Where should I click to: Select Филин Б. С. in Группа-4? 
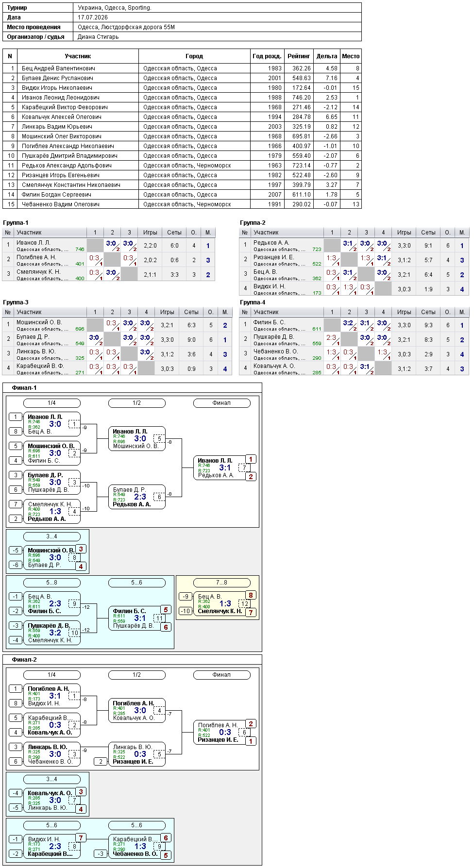tap(269, 322)
